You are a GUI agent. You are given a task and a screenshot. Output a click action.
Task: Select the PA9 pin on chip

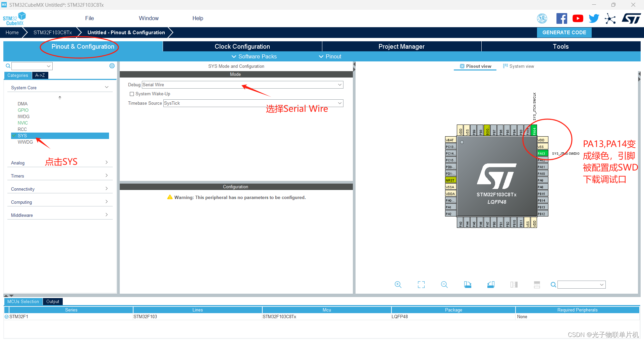tap(543, 180)
